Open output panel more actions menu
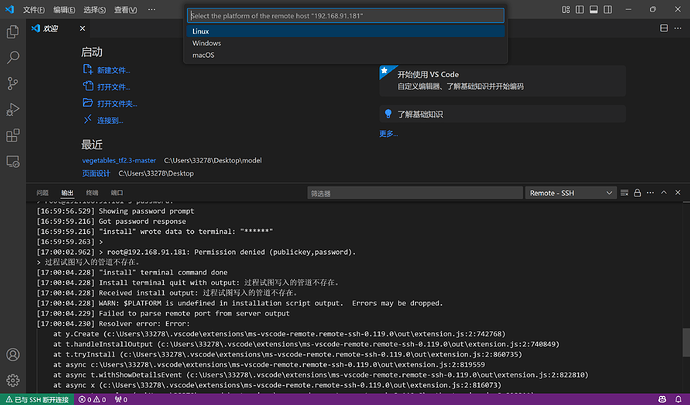 (x=650, y=193)
